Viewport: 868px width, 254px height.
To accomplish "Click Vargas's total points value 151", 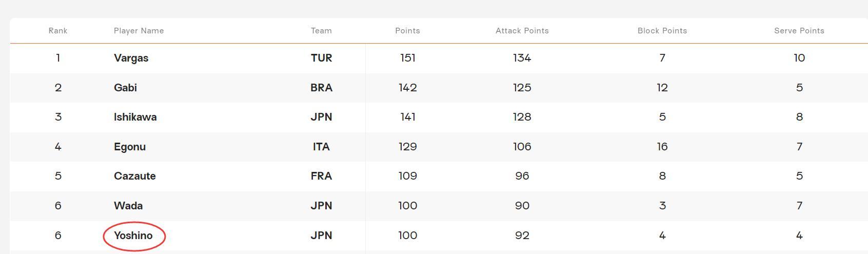I will pyautogui.click(x=407, y=58).
